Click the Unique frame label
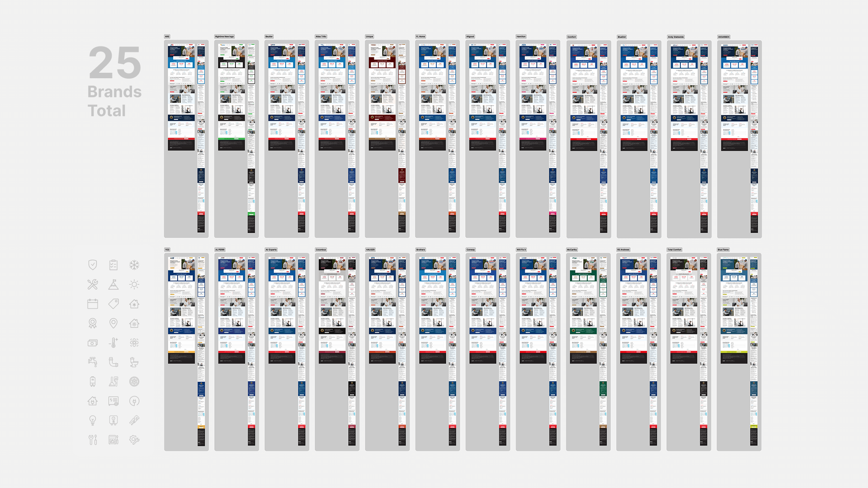868x488 pixels. pos(369,37)
